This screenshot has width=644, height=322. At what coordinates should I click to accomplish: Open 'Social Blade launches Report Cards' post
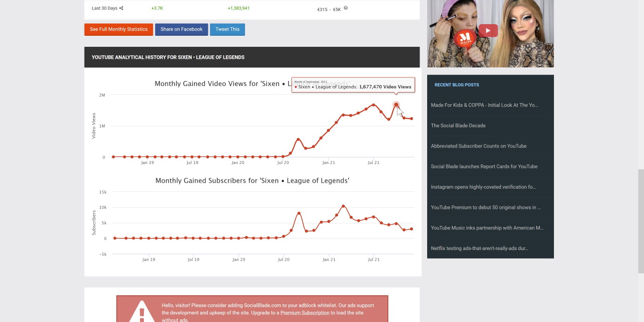[484, 167]
